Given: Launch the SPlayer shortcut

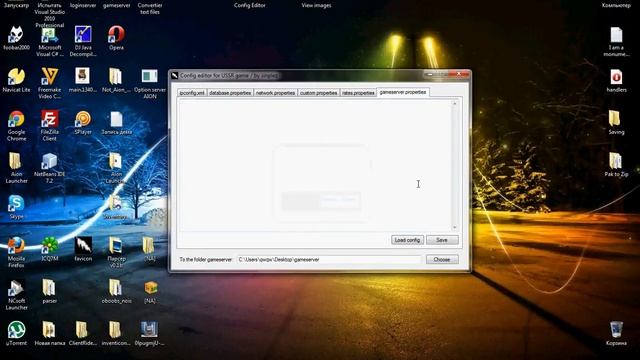Looking at the screenshot, I should tap(83, 119).
